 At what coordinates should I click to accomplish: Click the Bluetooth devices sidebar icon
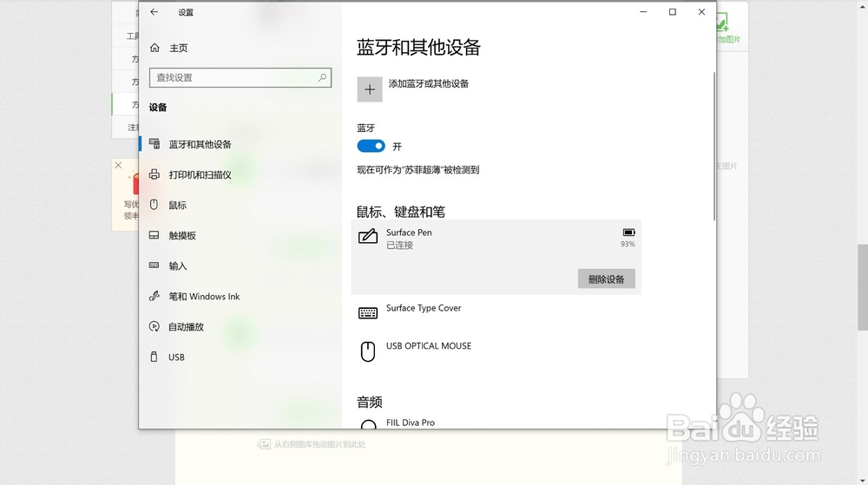click(155, 143)
